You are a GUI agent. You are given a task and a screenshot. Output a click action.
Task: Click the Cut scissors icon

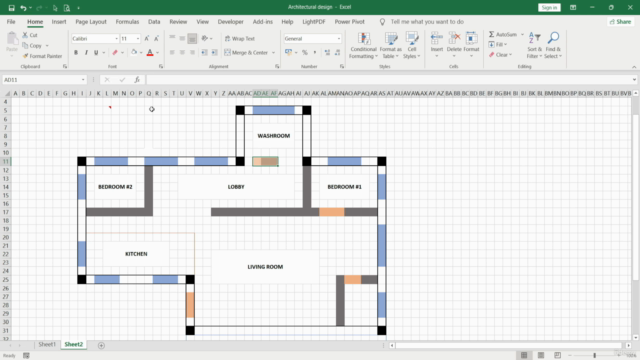pyautogui.click(x=25, y=35)
